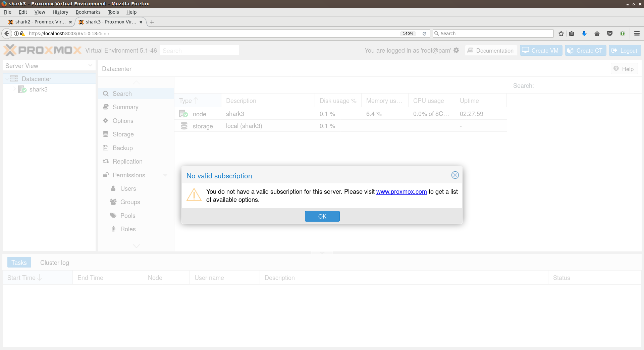Click the Firefox search box
Image resolution: width=644 pixels, height=350 pixels.
pos(493,34)
